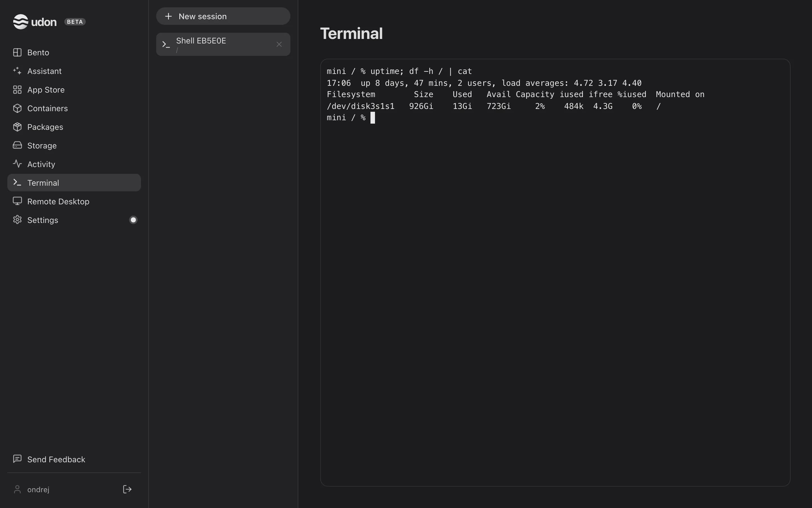Screen dimensions: 812x508
Task: Click the Containers cube icon
Action: tap(17, 108)
